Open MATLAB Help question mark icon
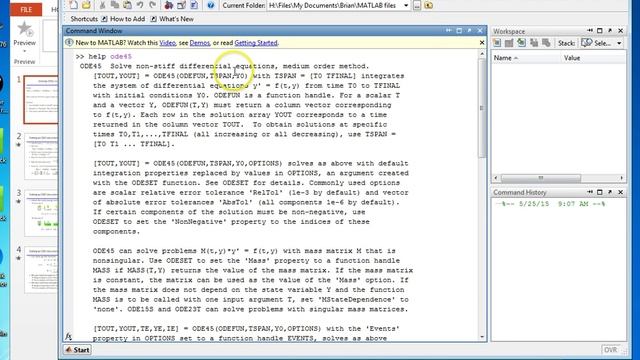The width and height of the screenshot is (640, 360). point(211,5)
